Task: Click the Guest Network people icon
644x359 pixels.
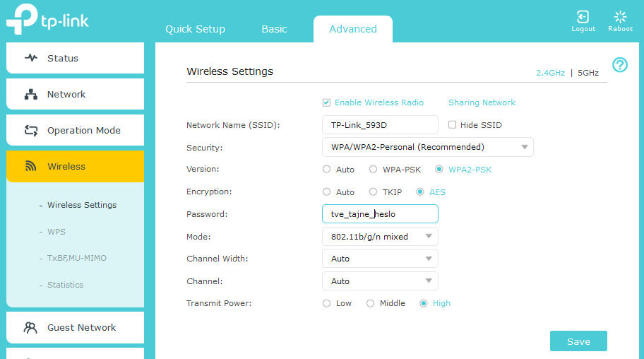Action: pos(31,327)
